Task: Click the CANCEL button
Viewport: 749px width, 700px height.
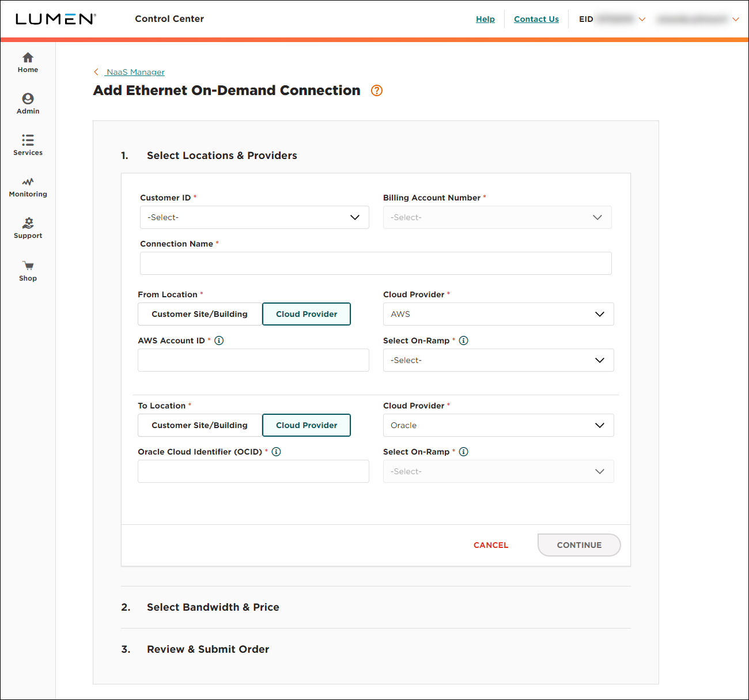Action: (491, 545)
